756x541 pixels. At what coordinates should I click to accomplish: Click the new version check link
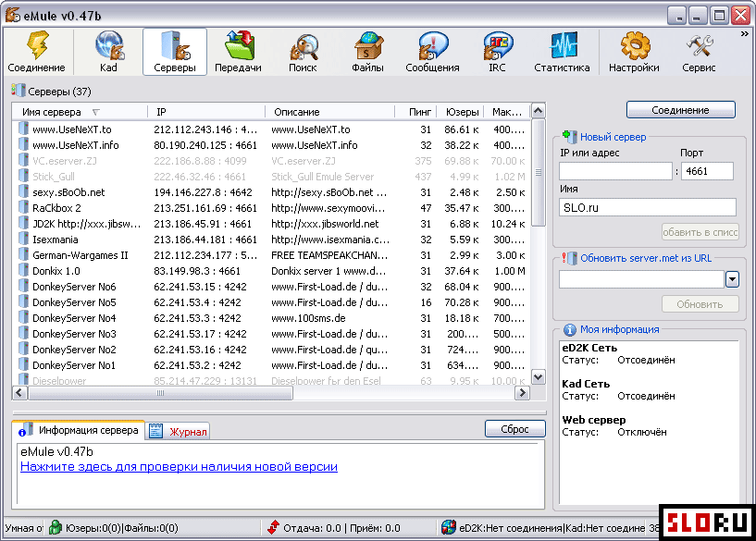click(179, 466)
